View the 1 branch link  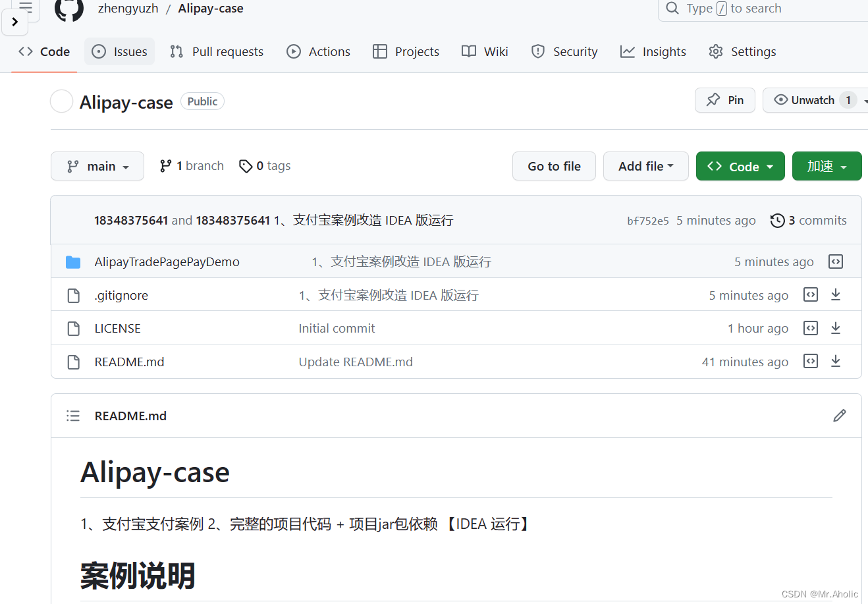coord(192,166)
